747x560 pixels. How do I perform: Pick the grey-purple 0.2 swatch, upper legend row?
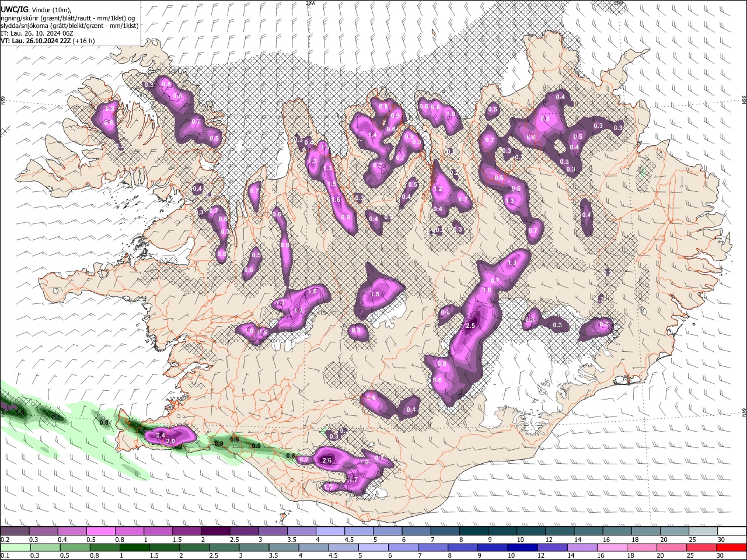pos(15,531)
